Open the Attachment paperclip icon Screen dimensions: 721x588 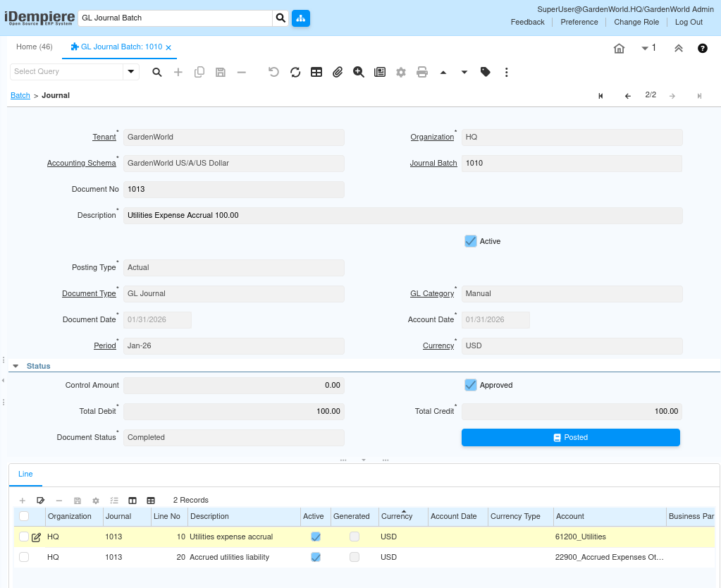[x=338, y=72]
